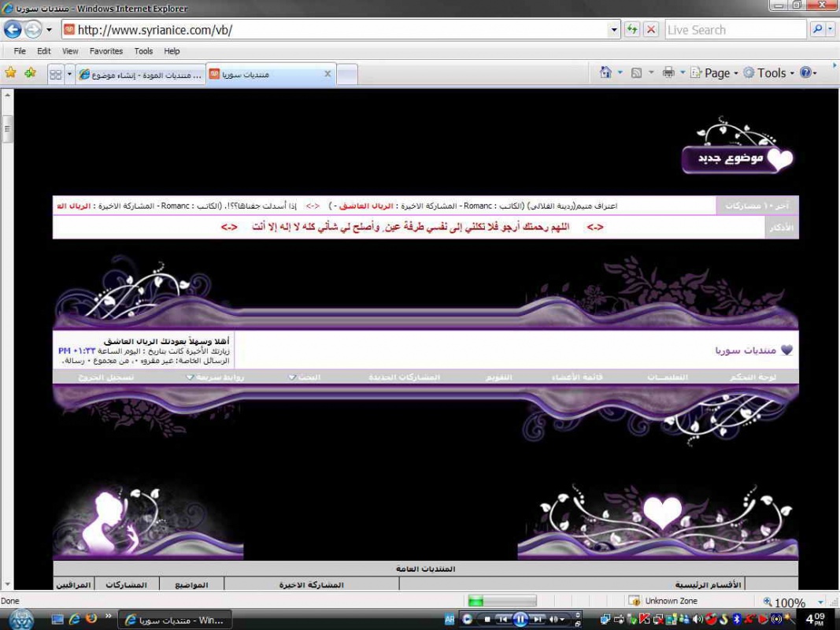The height and width of the screenshot is (630, 840).
Task: Open the Quick Tabs grid view
Action: [56, 74]
